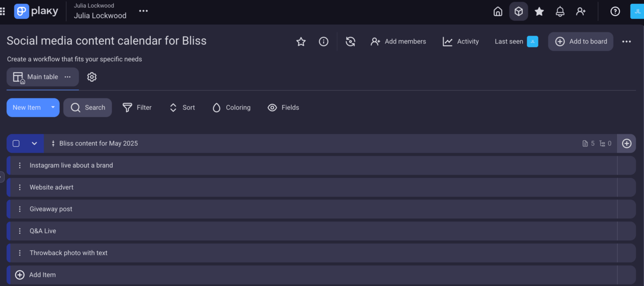
Task: Open the Filter options
Action: [137, 108]
